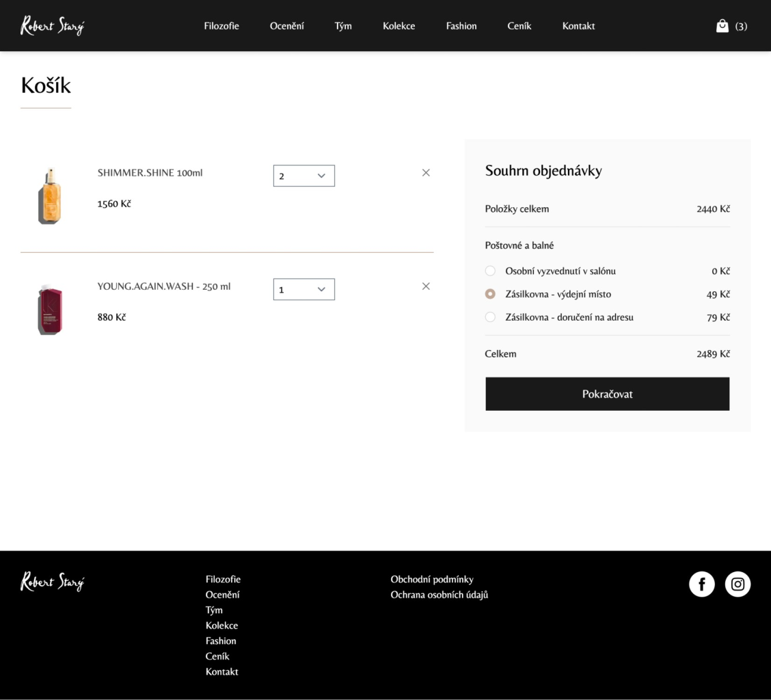
Task: Open Kolekce in the top navigation
Action: pos(398,26)
